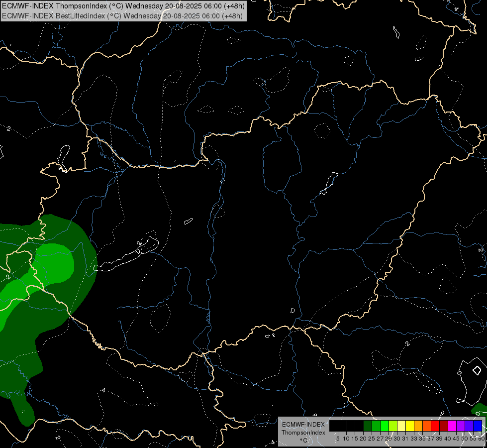Click the ThompsonIndex label in the legend
Viewport: 487px width, 448px height.
tap(303, 433)
